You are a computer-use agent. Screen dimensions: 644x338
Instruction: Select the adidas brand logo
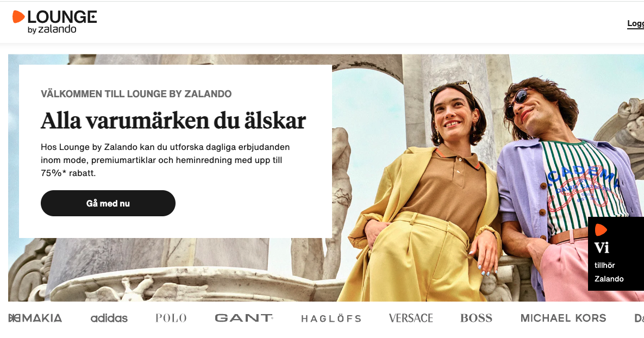coord(109,318)
